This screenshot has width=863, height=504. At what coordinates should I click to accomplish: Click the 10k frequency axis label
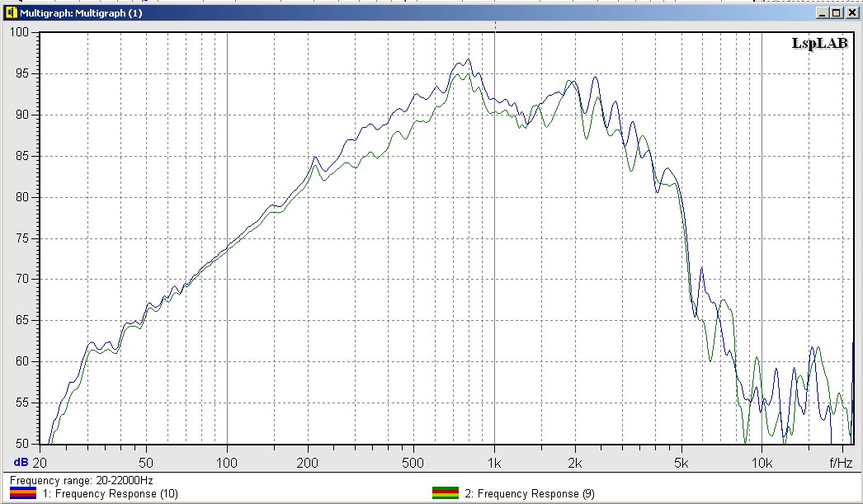(x=762, y=463)
